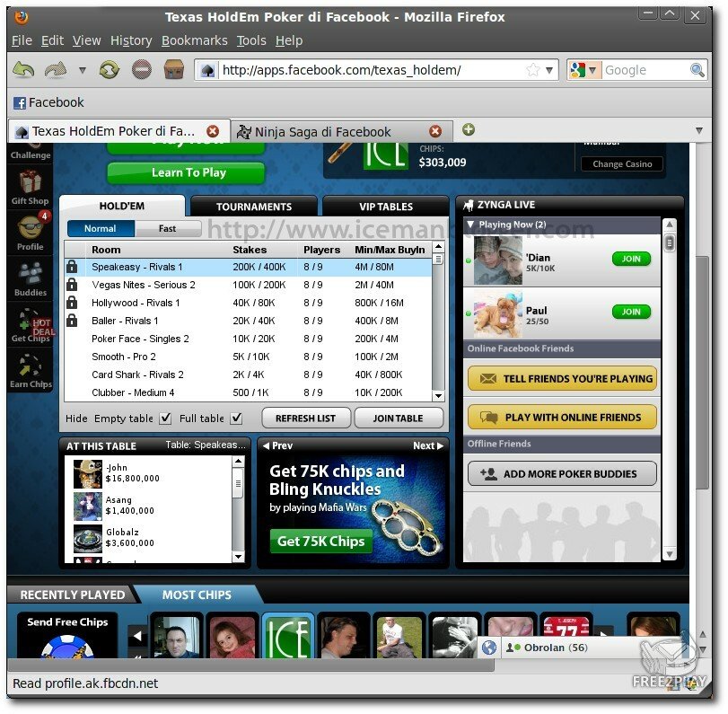Screen dimensions: 728x714
Task: Click the Google search input field
Action: pyautogui.click(x=645, y=70)
